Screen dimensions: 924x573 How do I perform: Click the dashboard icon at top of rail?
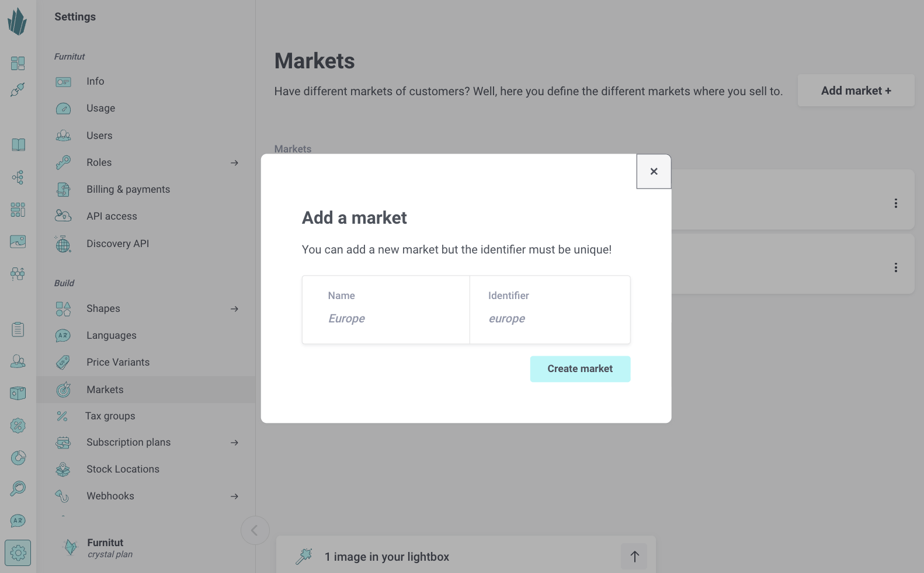tap(18, 63)
